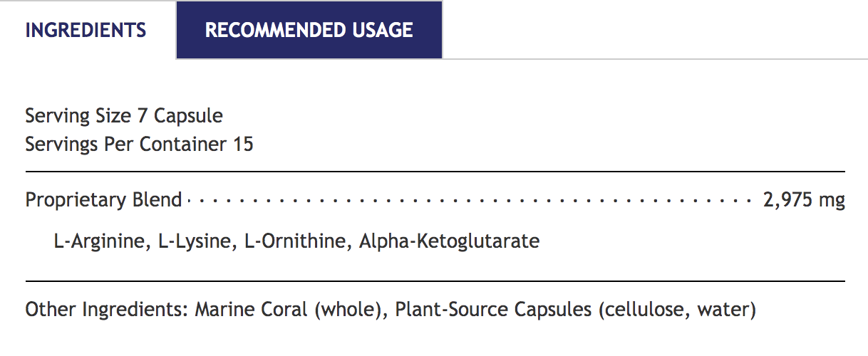Screen dimensions: 868x356
Task: Click the 2,975 mg amount
Action: point(803,200)
